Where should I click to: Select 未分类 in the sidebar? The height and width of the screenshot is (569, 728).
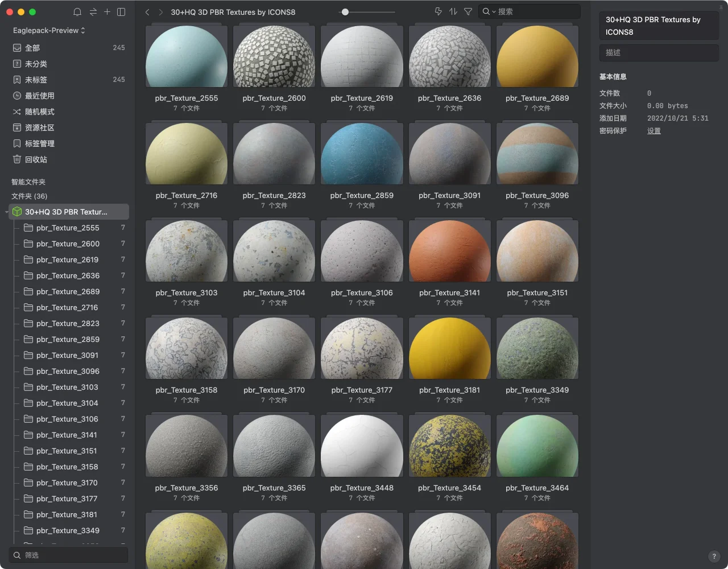click(x=69, y=64)
